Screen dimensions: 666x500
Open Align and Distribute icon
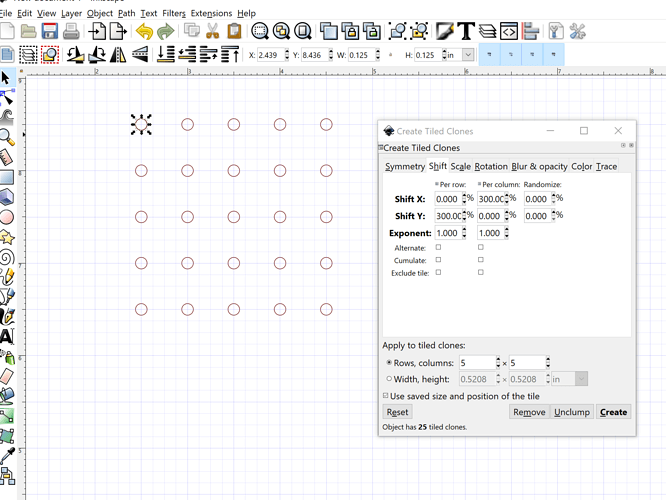[530, 31]
